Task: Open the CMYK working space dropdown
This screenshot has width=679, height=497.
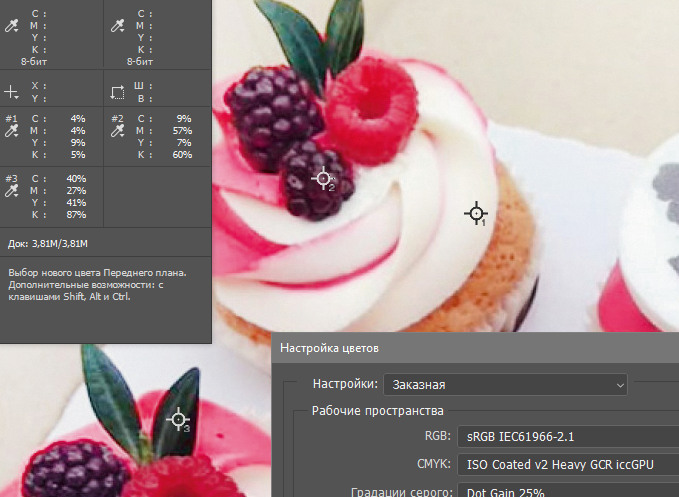Action: tap(568, 465)
